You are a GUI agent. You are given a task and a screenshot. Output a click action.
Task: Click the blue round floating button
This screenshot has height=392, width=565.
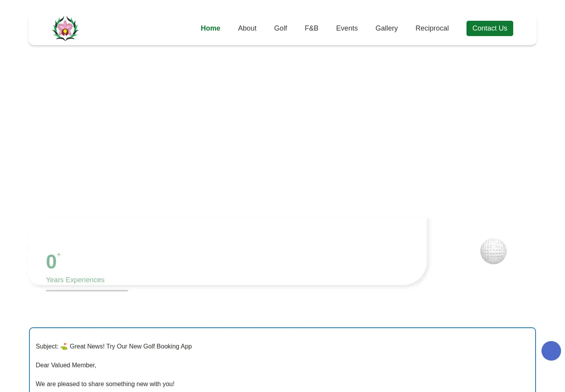(x=551, y=351)
